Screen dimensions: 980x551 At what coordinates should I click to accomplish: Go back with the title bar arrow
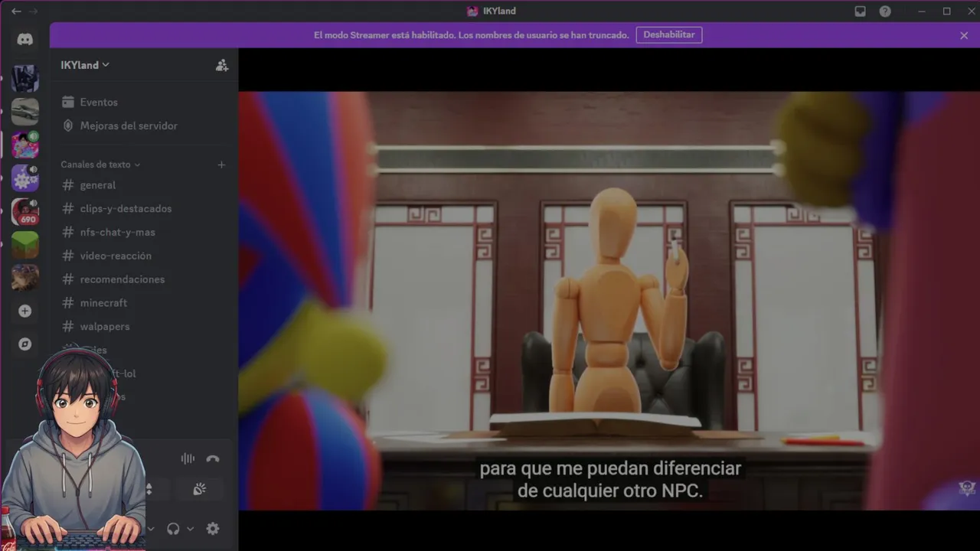pos(16,11)
